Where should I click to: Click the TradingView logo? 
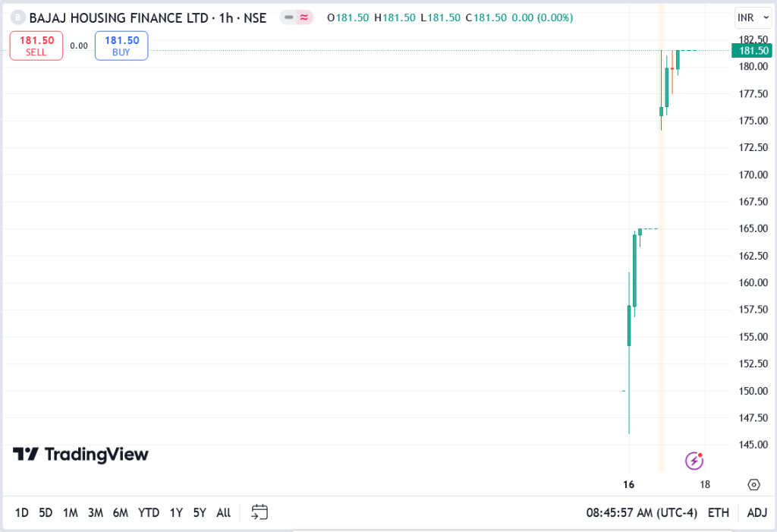(x=80, y=454)
